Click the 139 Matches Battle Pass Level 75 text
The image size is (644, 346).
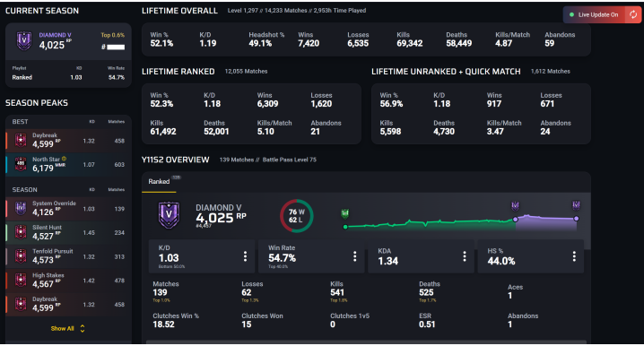(x=268, y=160)
